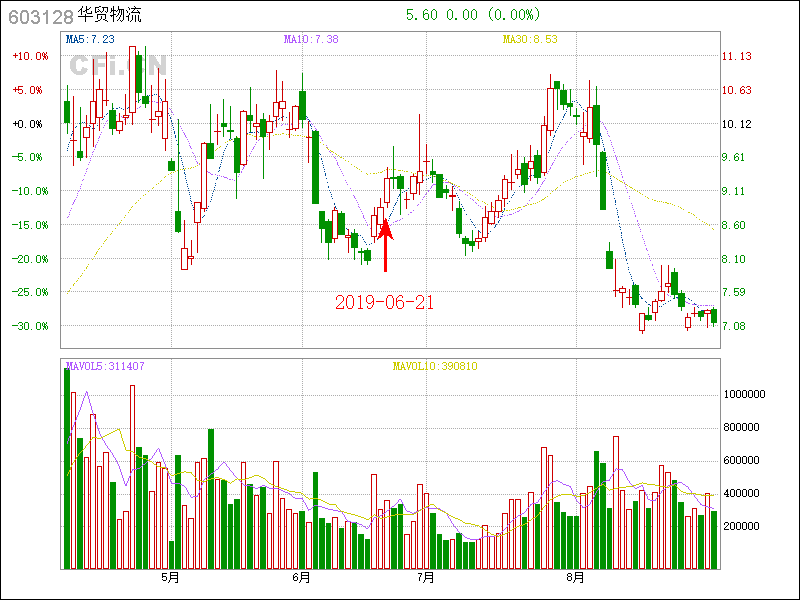Select the 2019-06-21 date annotation
Viewport: 800px width, 600px height.
[x=384, y=302]
